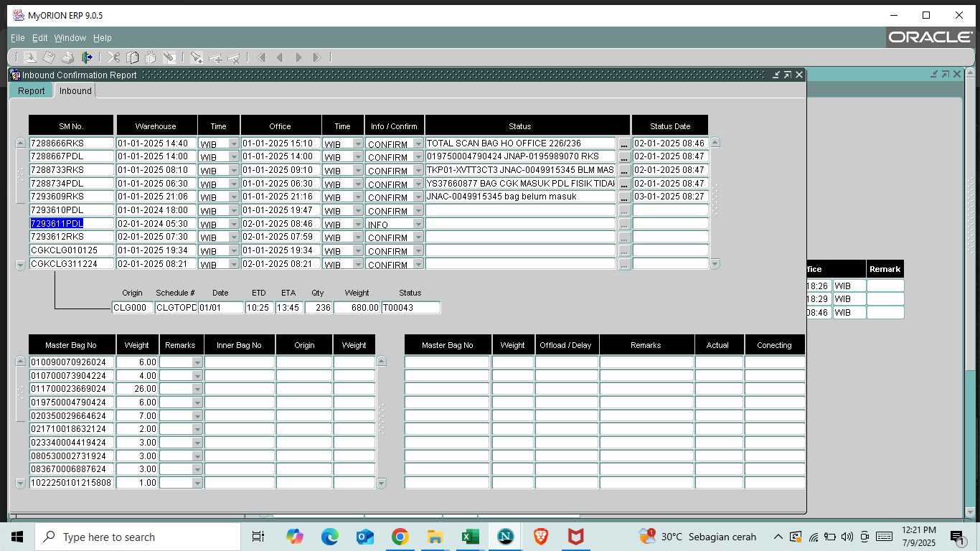Viewport: 980px width, 551px height.
Task: Go to the last record arrow icon
Action: click(x=317, y=57)
